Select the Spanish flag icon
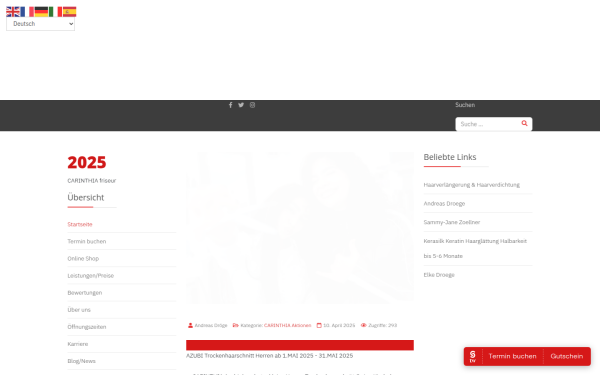This screenshot has height=375, width=600. click(69, 12)
